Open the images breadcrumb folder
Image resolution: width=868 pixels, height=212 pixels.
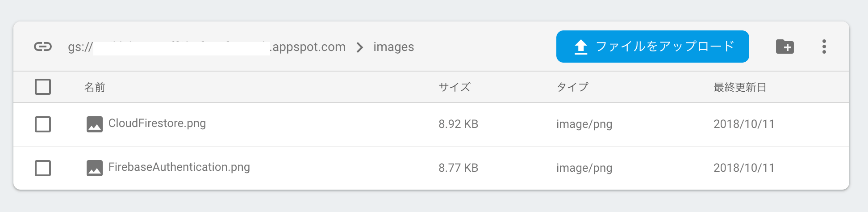tap(393, 47)
